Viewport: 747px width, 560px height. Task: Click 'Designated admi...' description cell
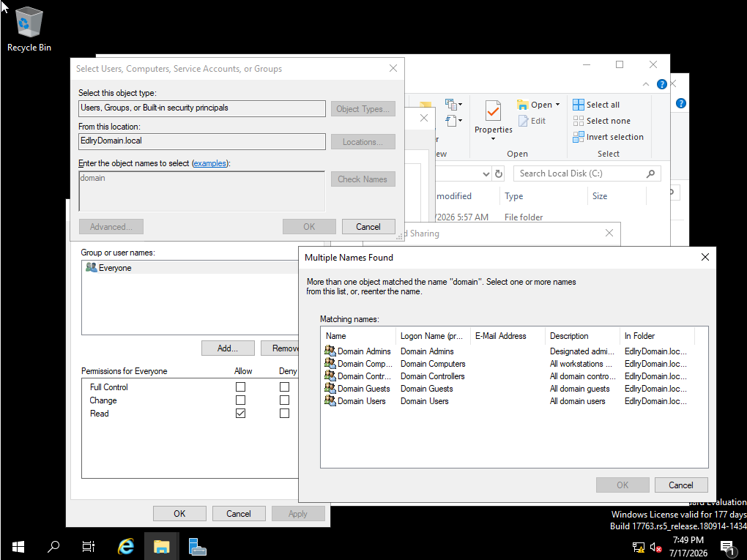coord(582,351)
